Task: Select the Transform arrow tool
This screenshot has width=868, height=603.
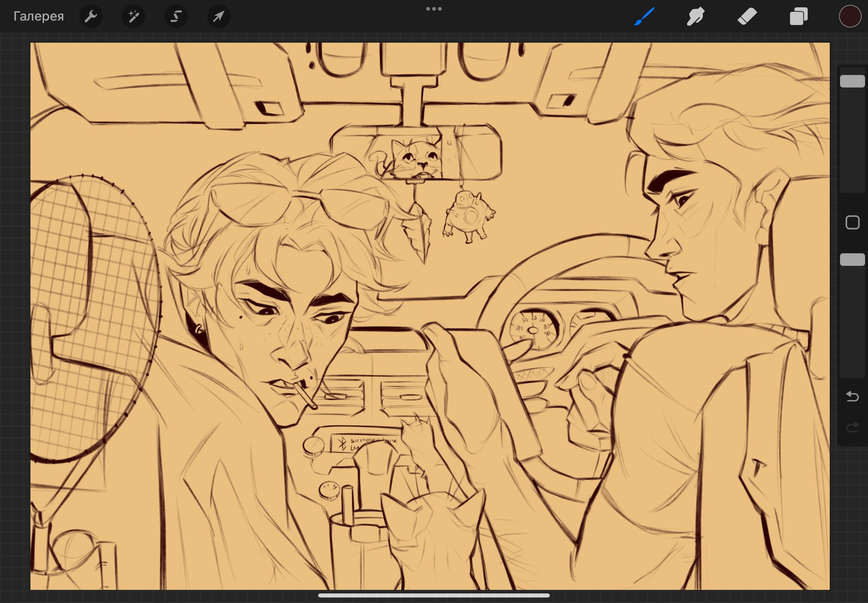Action: 219,16
